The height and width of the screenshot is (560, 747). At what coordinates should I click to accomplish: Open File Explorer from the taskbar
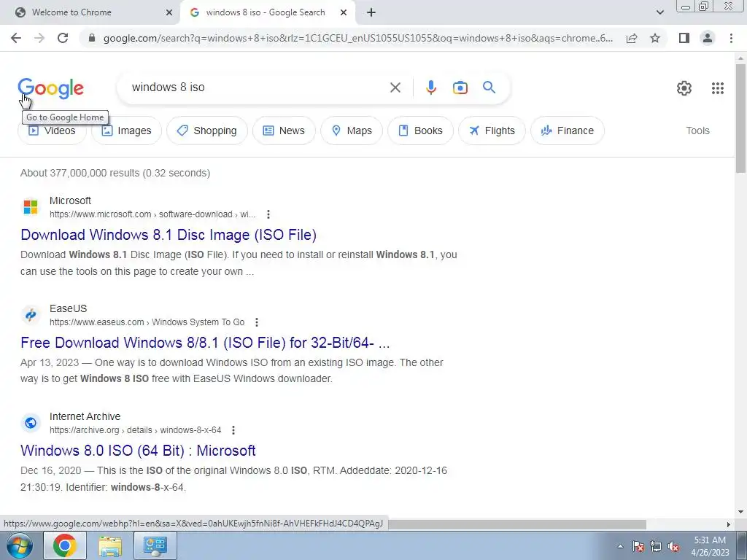coord(110,545)
